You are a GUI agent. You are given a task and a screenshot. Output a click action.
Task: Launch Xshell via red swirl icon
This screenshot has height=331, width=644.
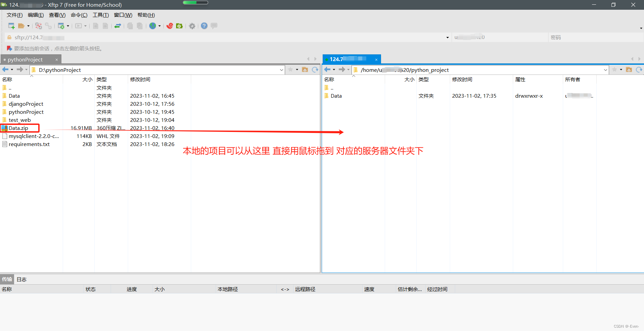click(x=170, y=26)
